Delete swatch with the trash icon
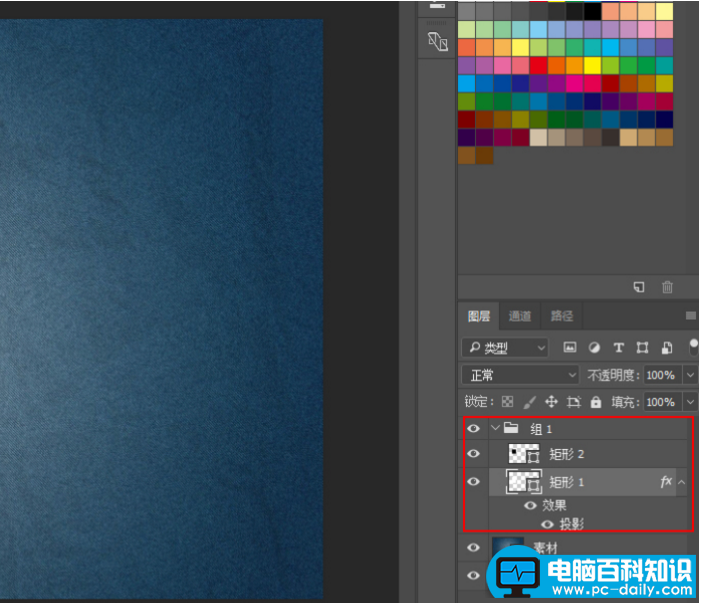Image resolution: width=701 pixels, height=603 pixels. (667, 287)
